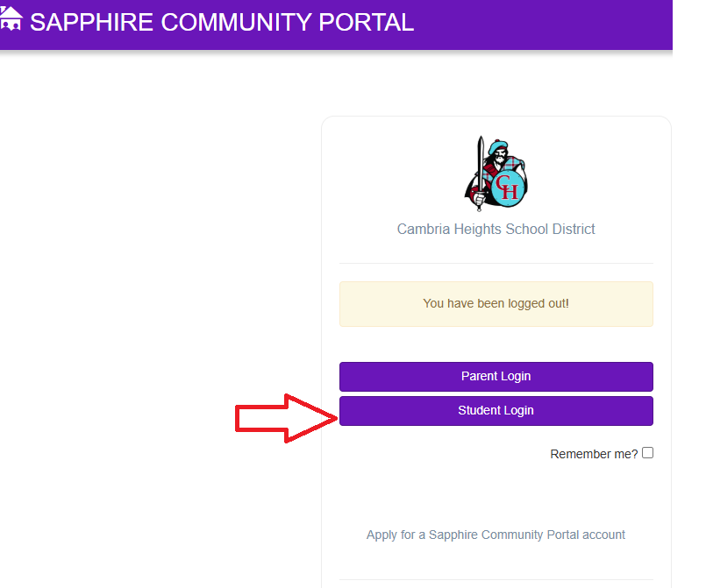Click the mascot's blue beret
Screen dimensions: 706x588
coord(498,145)
